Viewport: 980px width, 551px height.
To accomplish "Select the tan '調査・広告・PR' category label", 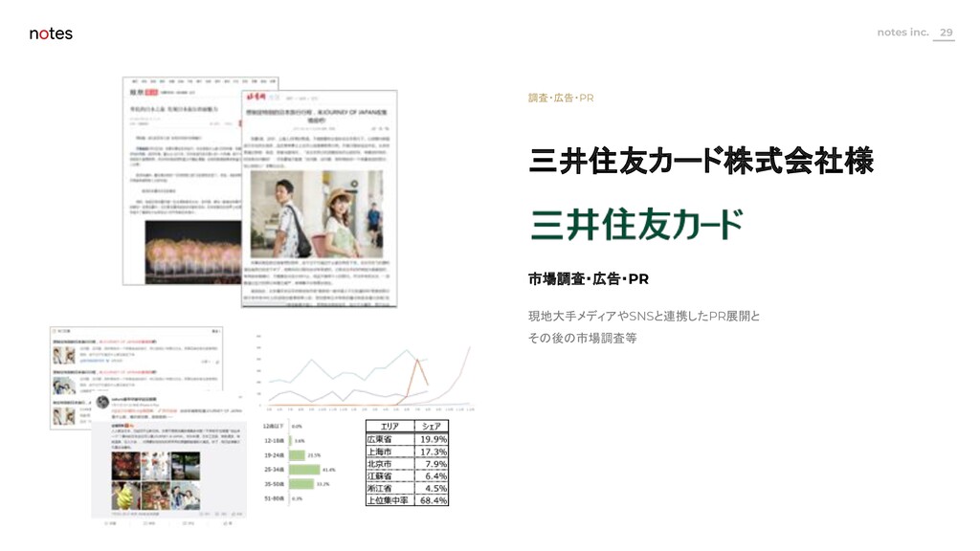I will pos(561,98).
